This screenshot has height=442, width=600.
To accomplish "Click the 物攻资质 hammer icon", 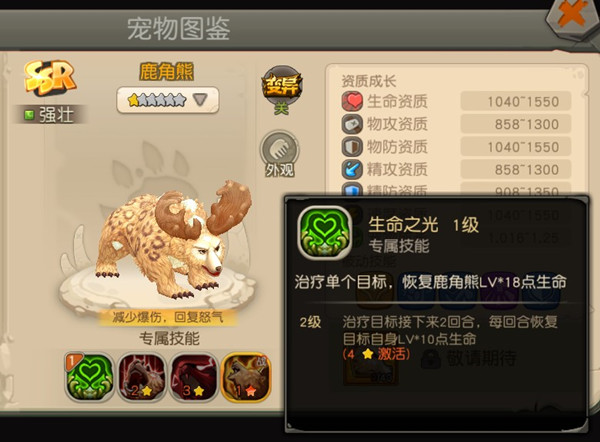I will coord(352,124).
